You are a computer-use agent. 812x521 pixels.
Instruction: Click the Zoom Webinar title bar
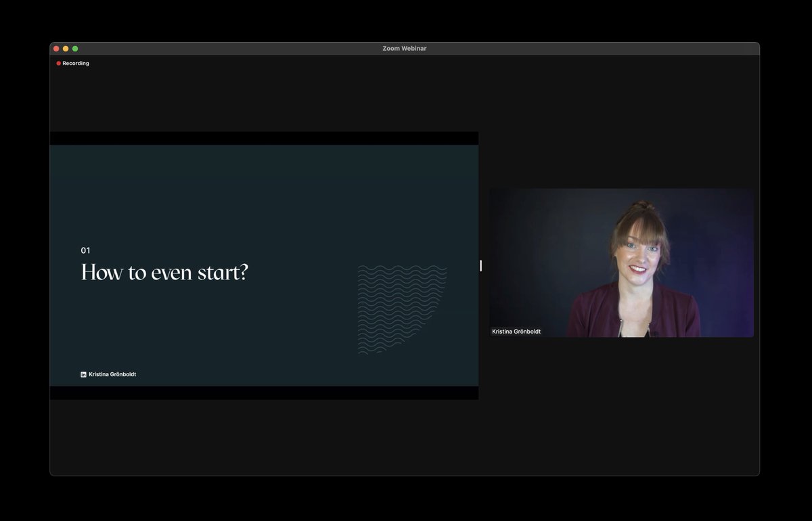(x=405, y=48)
